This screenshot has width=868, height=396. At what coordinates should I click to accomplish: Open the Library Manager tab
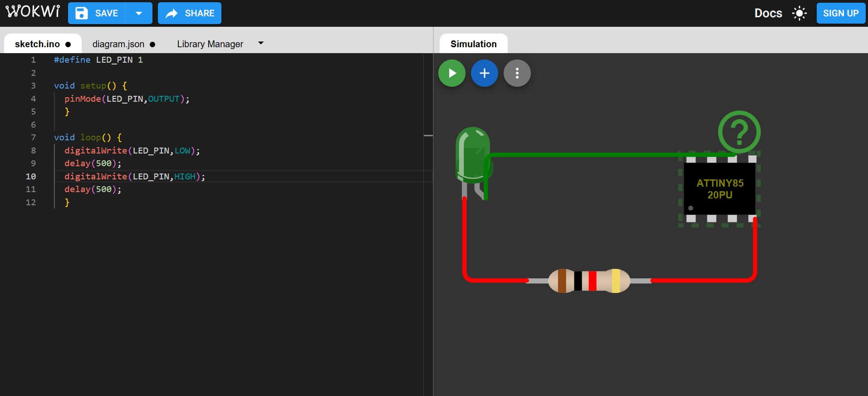[210, 44]
